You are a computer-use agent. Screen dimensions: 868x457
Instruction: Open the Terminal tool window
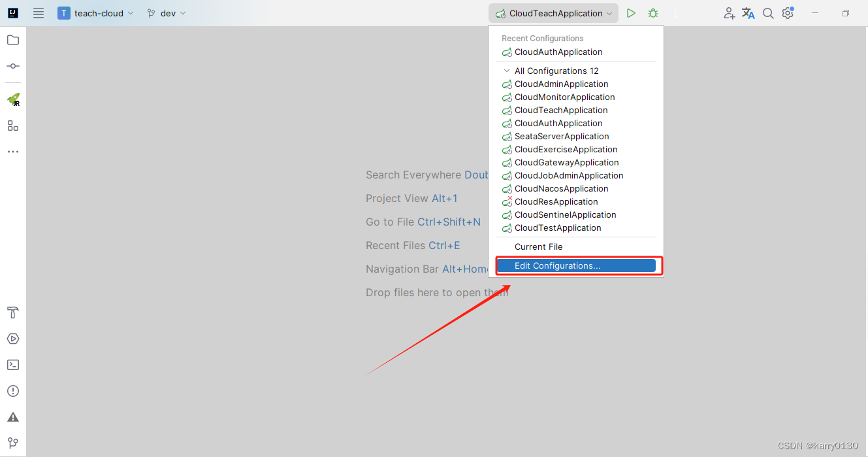(12, 365)
